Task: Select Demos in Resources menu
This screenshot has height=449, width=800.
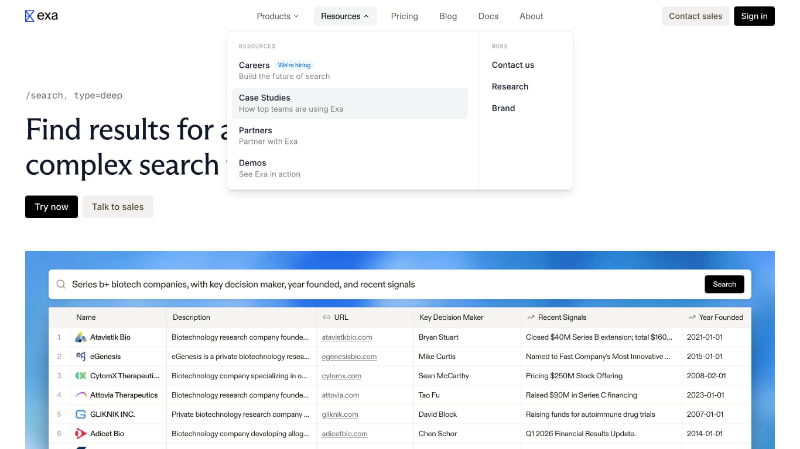Action: tap(349, 168)
